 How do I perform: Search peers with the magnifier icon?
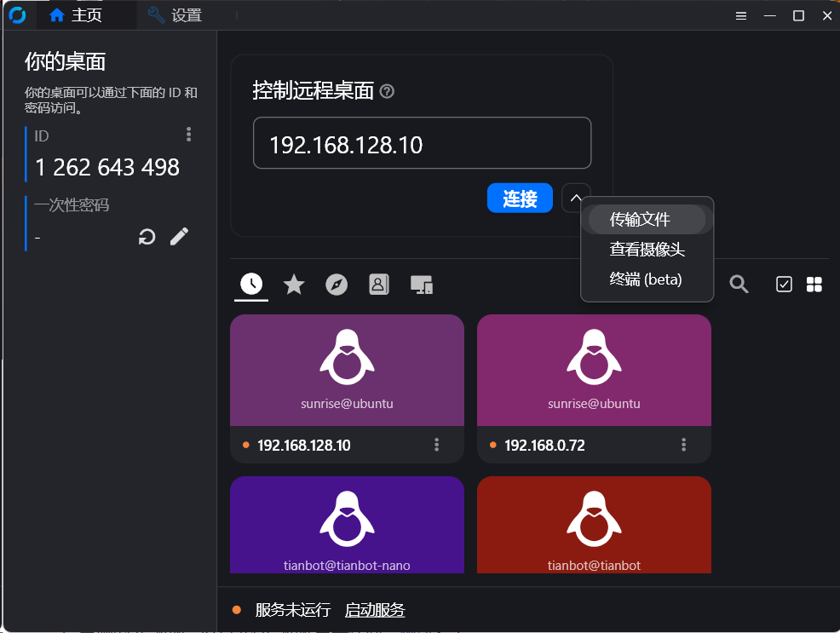pyautogui.click(x=739, y=285)
